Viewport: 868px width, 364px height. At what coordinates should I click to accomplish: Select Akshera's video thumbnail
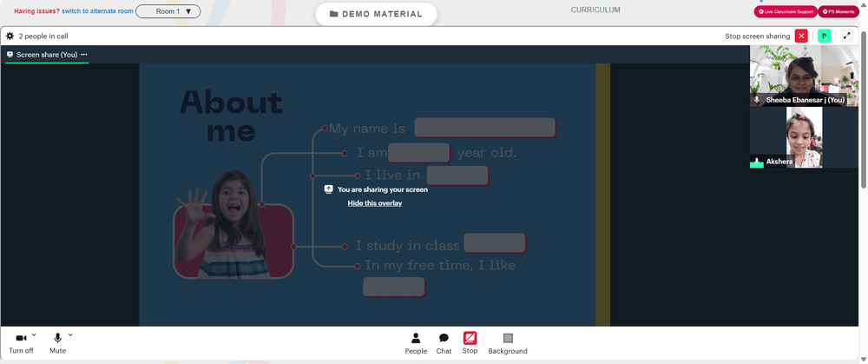804,137
